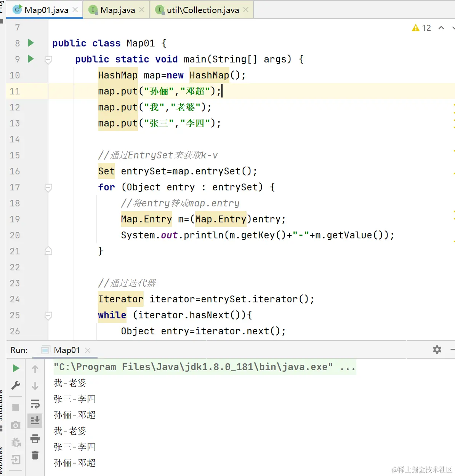Click line number 11 in gutter
The height and width of the screenshot is (476, 455).
pyautogui.click(x=15, y=91)
